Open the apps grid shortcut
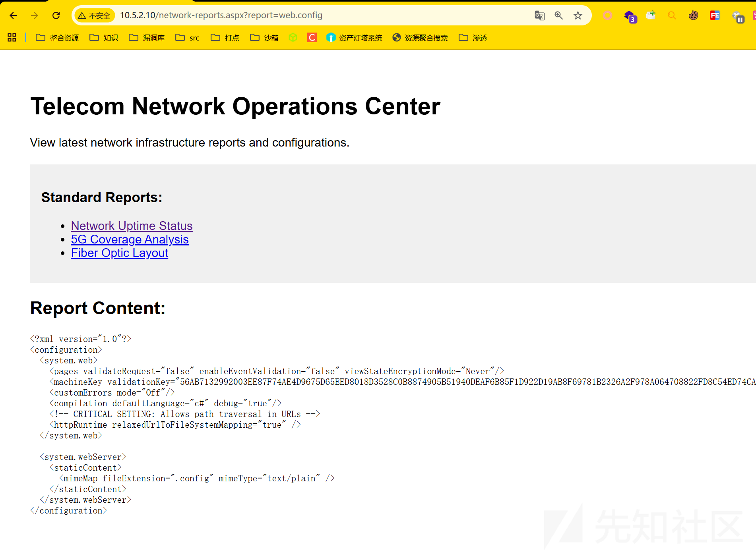 12,37
